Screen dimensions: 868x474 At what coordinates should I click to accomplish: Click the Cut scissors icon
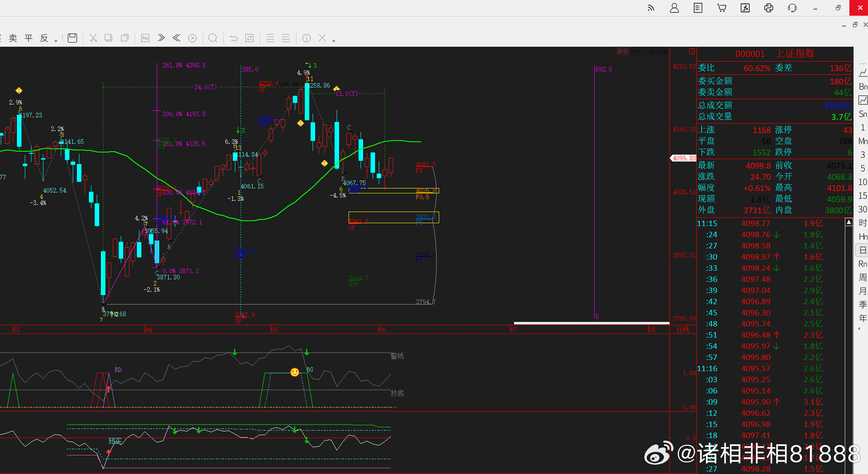[x=93, y=38]
